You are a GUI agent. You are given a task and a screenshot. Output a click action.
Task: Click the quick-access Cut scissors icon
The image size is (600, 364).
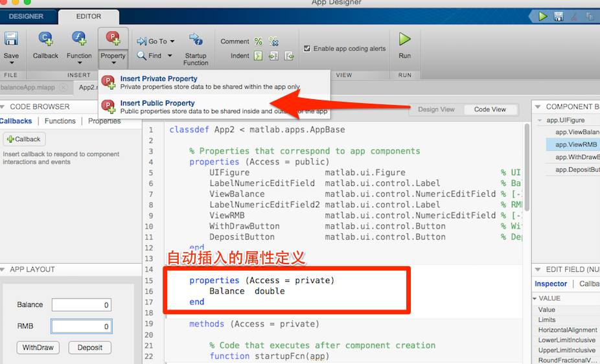573,16
